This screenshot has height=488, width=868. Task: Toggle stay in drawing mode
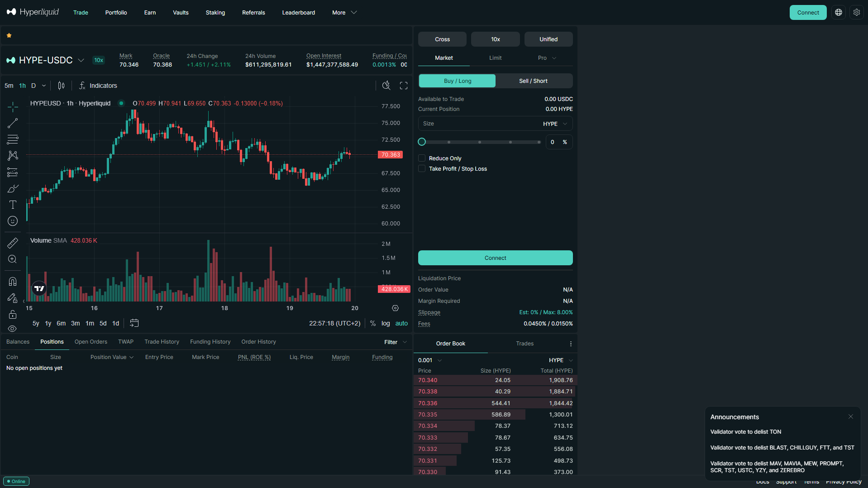(13, 298)
